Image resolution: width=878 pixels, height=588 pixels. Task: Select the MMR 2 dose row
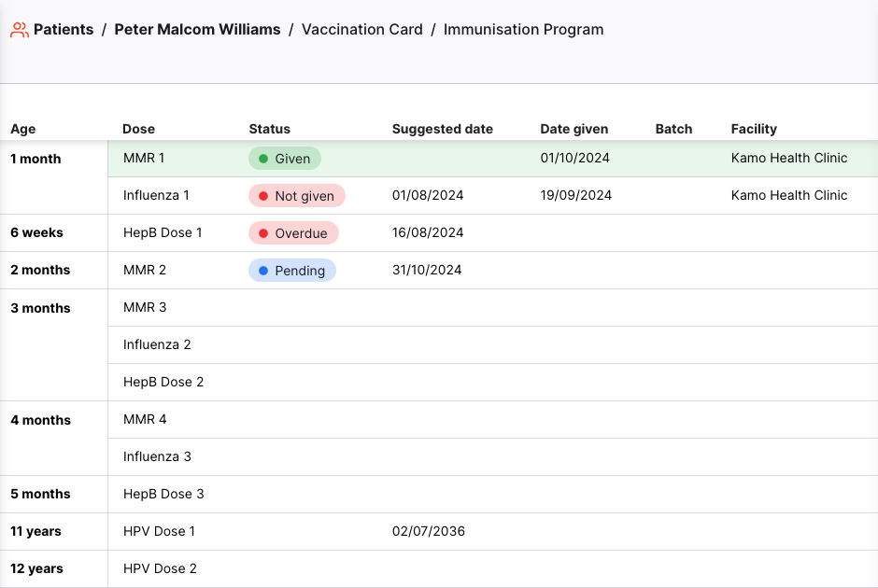145,271
